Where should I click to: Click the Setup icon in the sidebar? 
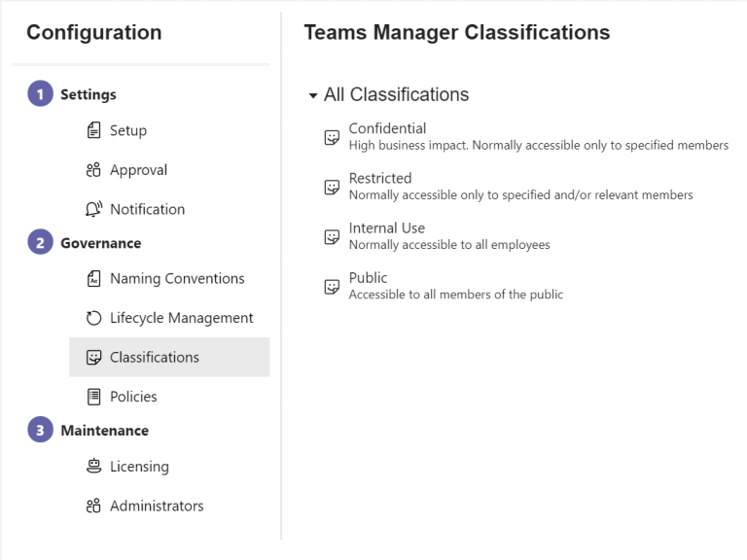click(94, 130)
